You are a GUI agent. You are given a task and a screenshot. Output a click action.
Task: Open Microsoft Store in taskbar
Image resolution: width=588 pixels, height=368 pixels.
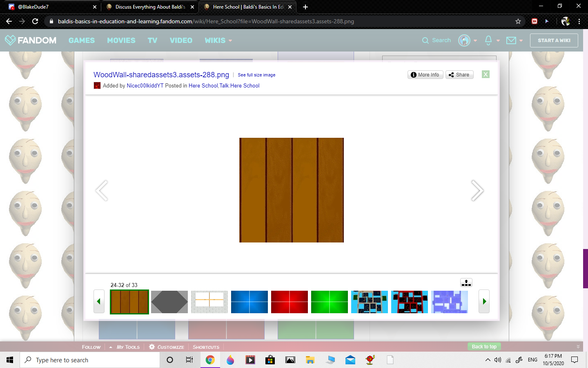point(270,360)
